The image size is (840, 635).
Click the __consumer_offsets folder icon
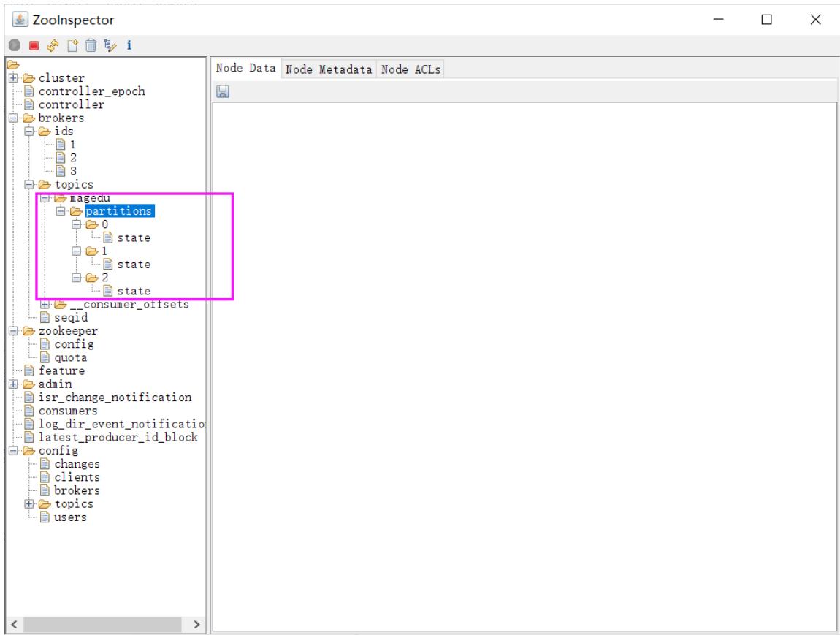[x=61, y=305]
